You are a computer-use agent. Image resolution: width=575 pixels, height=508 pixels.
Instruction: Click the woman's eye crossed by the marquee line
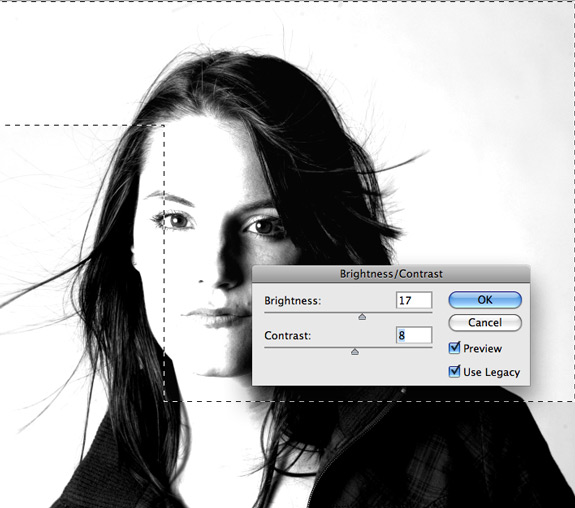pos(174,221)
